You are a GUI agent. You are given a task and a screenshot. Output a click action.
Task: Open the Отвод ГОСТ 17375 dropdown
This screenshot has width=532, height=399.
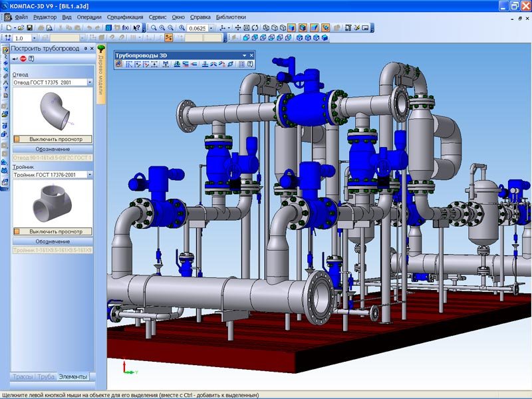[x=90, y=82]
